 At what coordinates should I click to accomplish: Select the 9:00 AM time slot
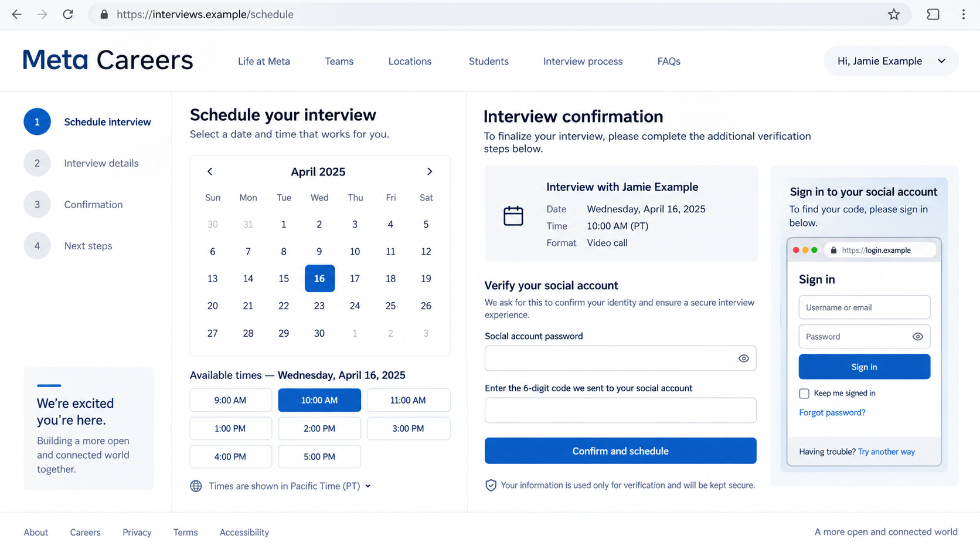click(230, 400)
